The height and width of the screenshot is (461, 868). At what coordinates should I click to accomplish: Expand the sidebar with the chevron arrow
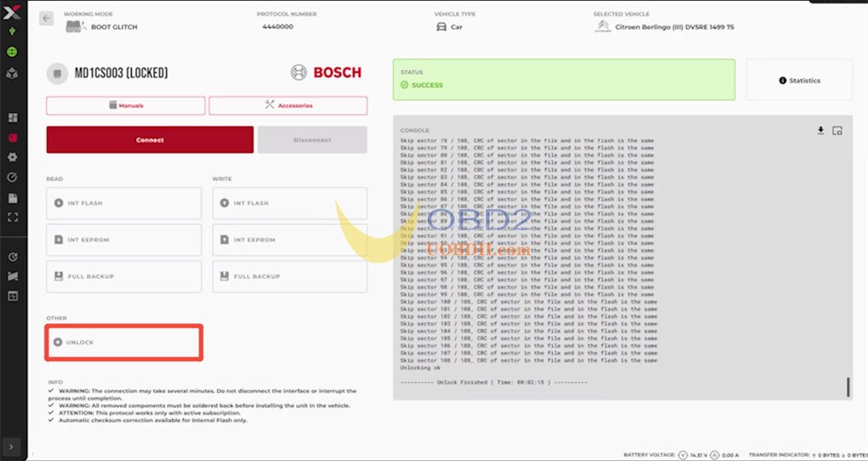11,446
